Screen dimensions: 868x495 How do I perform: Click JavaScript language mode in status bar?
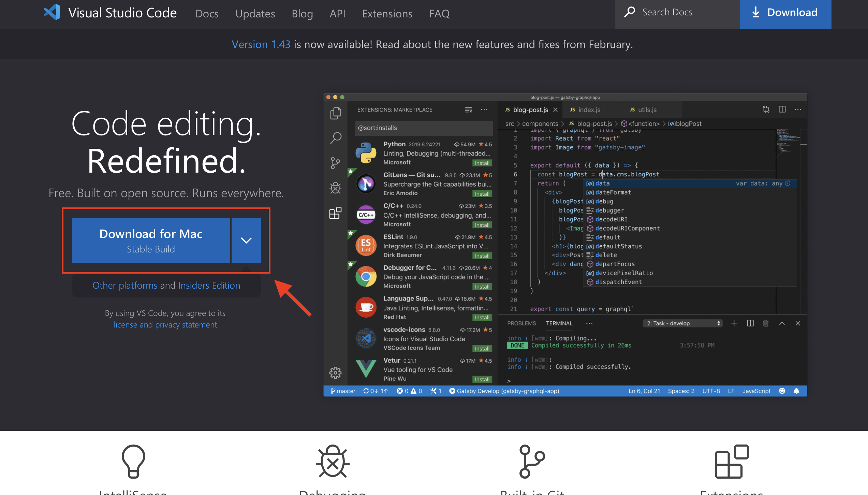[x=756, y=391]
